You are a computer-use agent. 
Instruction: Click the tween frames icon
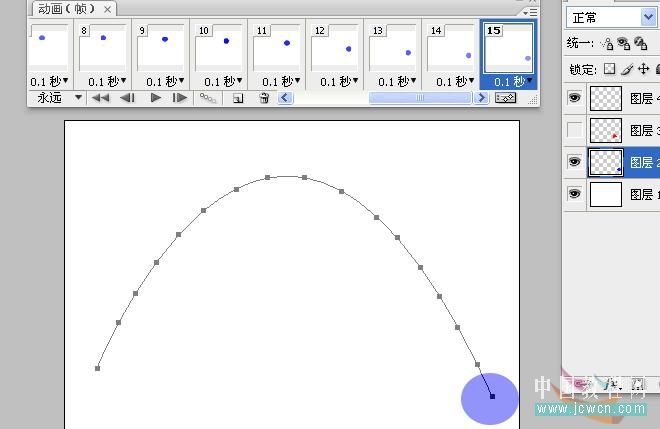(208, 98)
